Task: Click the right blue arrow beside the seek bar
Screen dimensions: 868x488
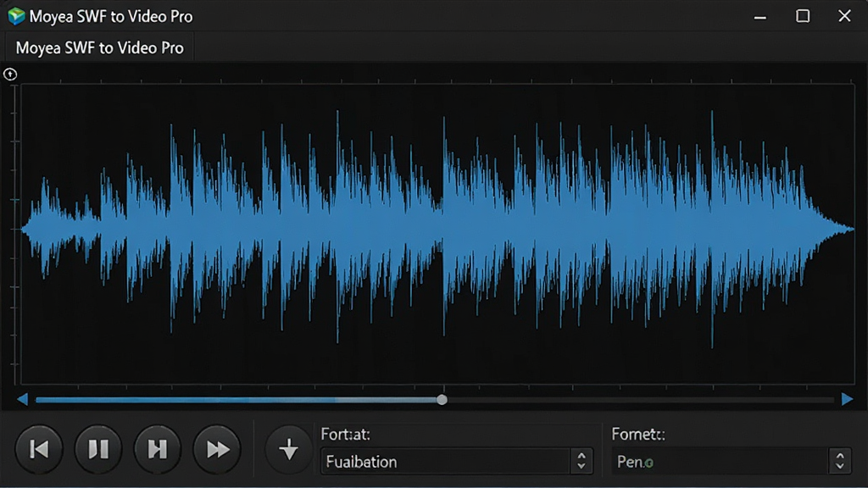Action: pyautogui.click(x=847, y=399)
